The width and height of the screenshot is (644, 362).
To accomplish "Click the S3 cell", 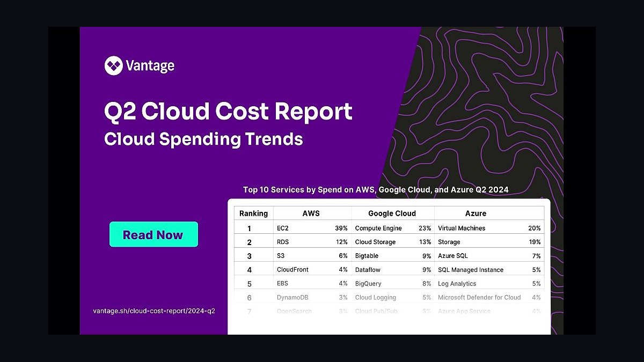I will (281, 256).
